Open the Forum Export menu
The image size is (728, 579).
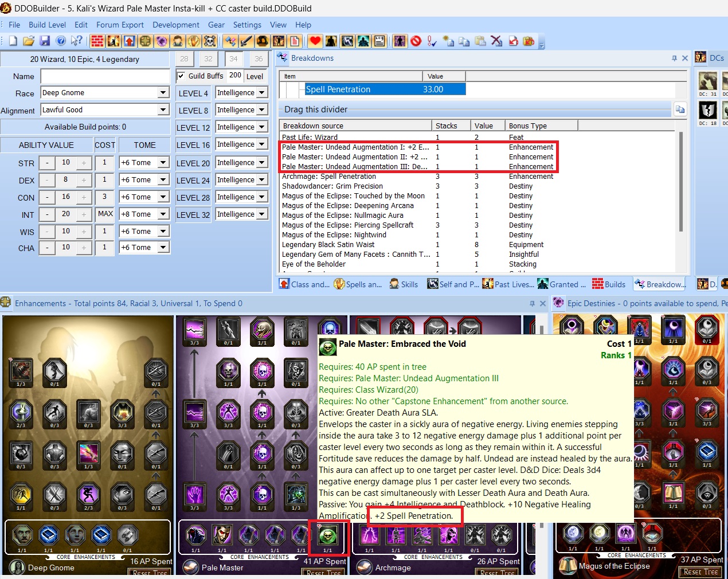pos(120,25)
